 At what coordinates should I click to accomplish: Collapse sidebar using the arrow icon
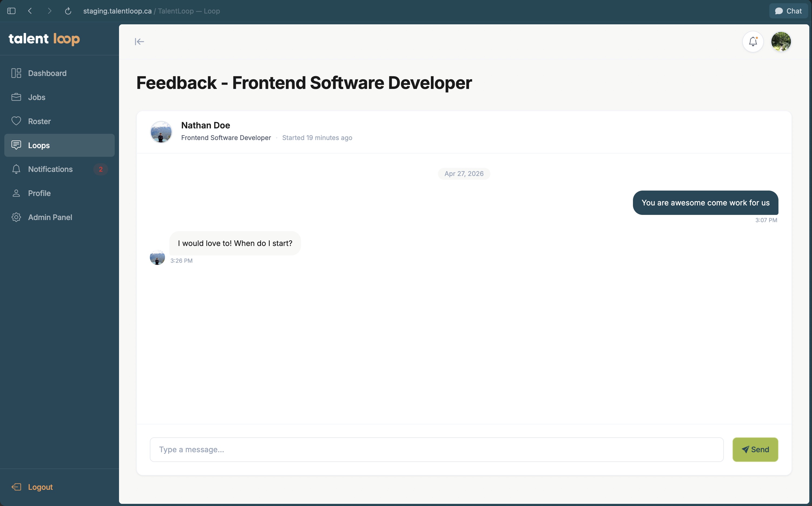click(x=139, y=42)
